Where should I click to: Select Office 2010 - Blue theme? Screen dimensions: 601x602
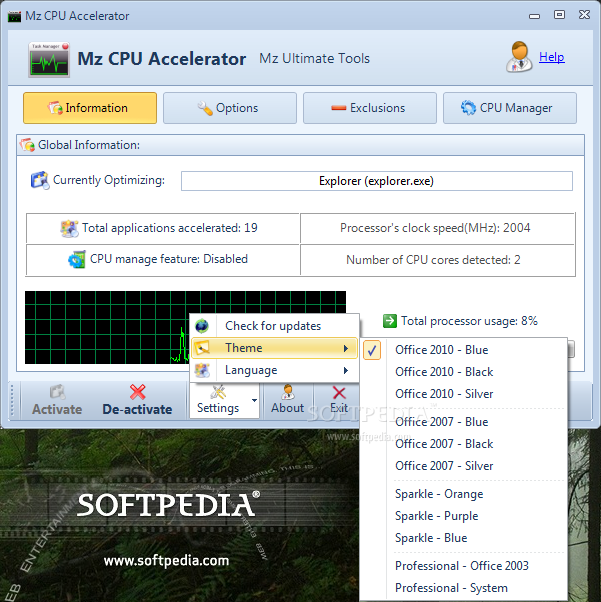tap(464, 350)
